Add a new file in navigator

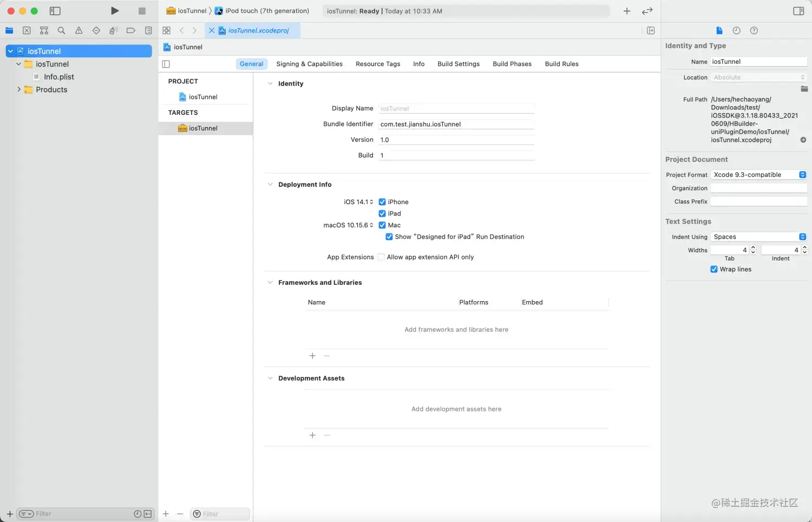click(10, 514)
